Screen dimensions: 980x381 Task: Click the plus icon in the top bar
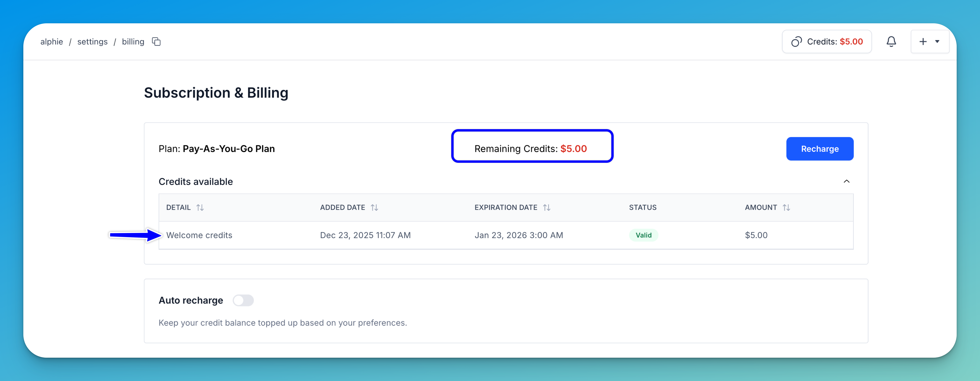tap(923, 42)
